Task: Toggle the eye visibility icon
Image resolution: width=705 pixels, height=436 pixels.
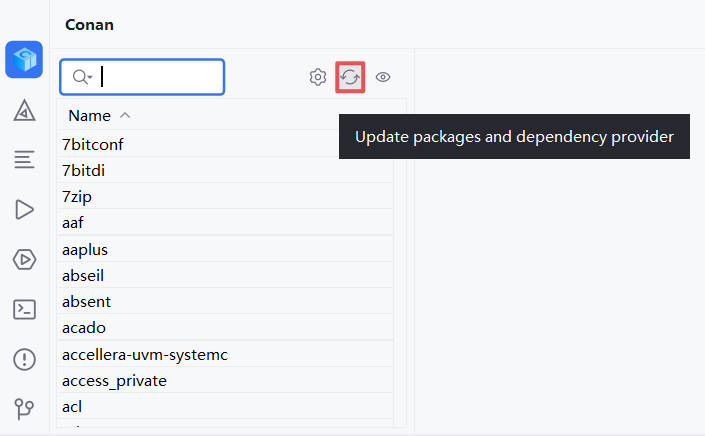Action: point(383,77)
